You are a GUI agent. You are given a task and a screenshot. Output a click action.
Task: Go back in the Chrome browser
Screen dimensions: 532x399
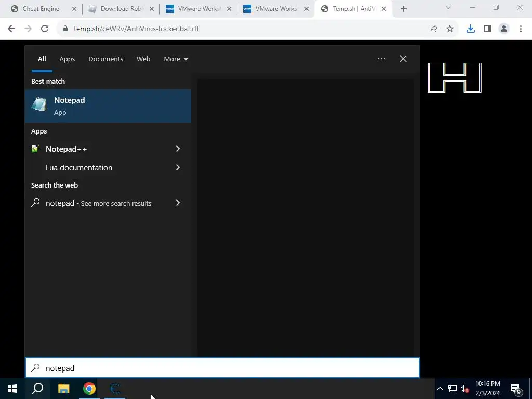(11, 29)
